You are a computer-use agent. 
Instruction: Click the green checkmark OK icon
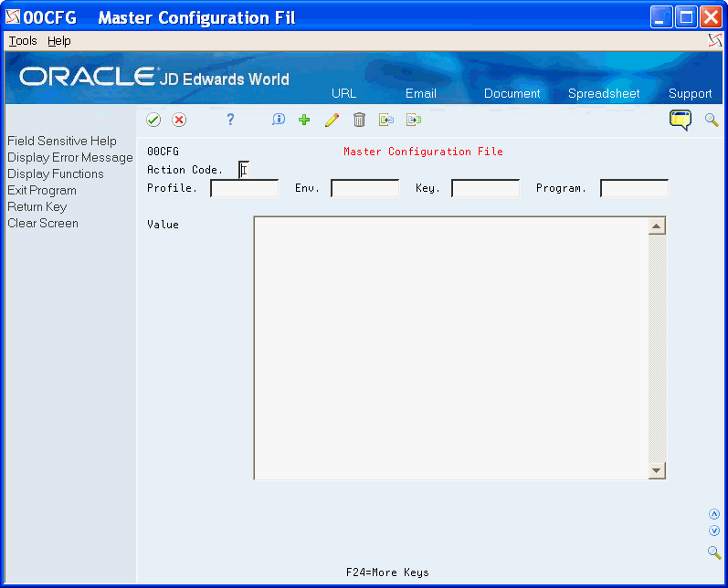(x=153, y=120)
